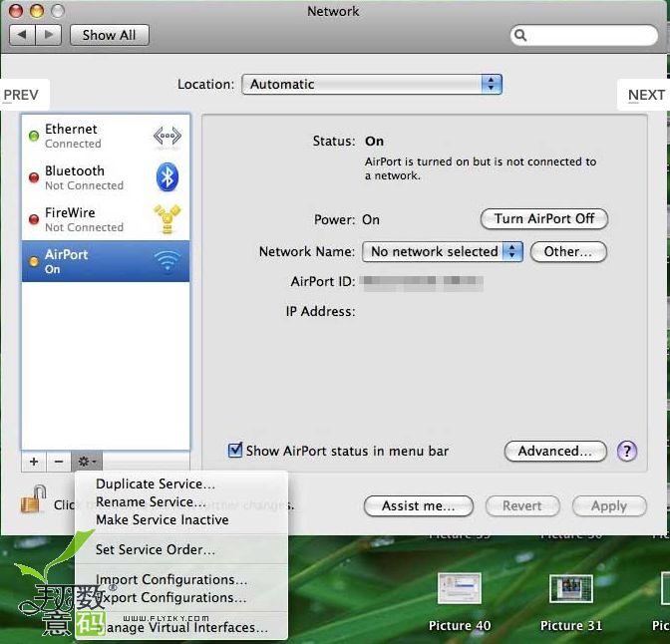670x644 pixels.
Task: Add a new service with plus button
Action: click(x=34, y=462)
